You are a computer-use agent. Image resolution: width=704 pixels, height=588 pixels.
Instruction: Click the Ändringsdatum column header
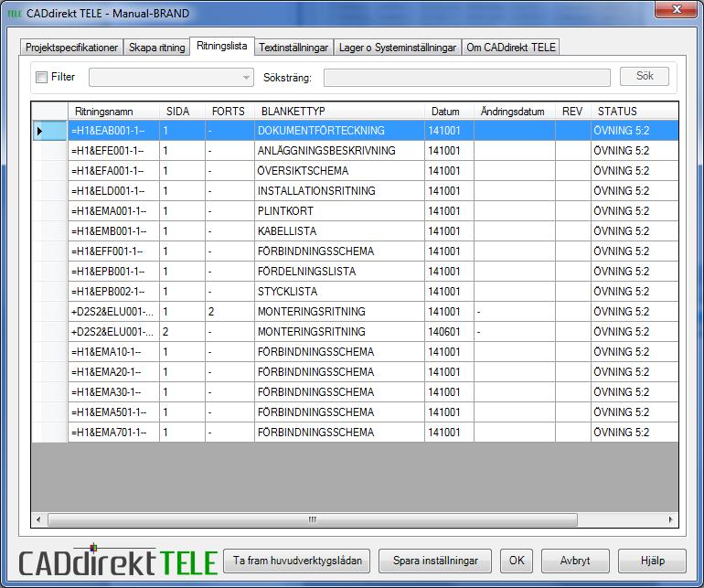coord(515,112)
